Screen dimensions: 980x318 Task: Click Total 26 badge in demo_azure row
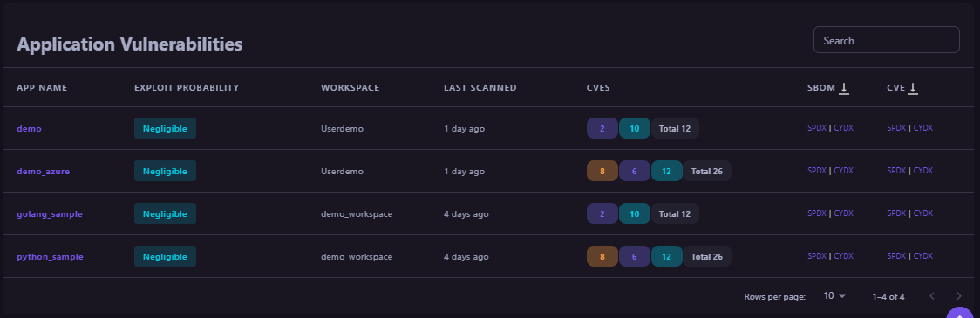pyautogui.click(x=707, y=171)
